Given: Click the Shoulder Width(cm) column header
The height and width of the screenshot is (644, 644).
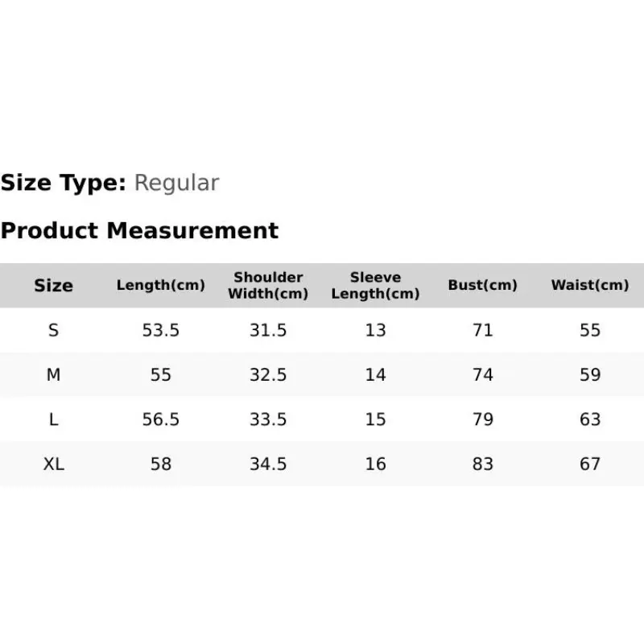Looking at the screenshot, I should (x=268, y=286).
